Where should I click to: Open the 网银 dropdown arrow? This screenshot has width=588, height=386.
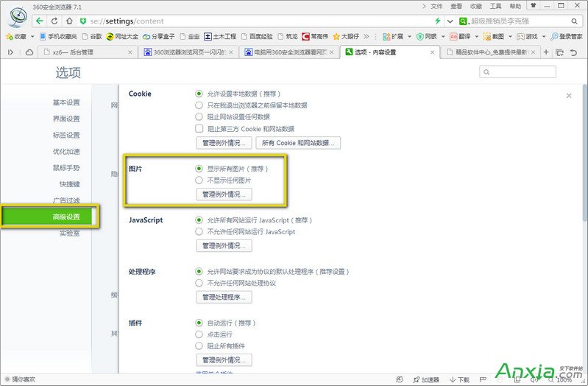(443, 36)
